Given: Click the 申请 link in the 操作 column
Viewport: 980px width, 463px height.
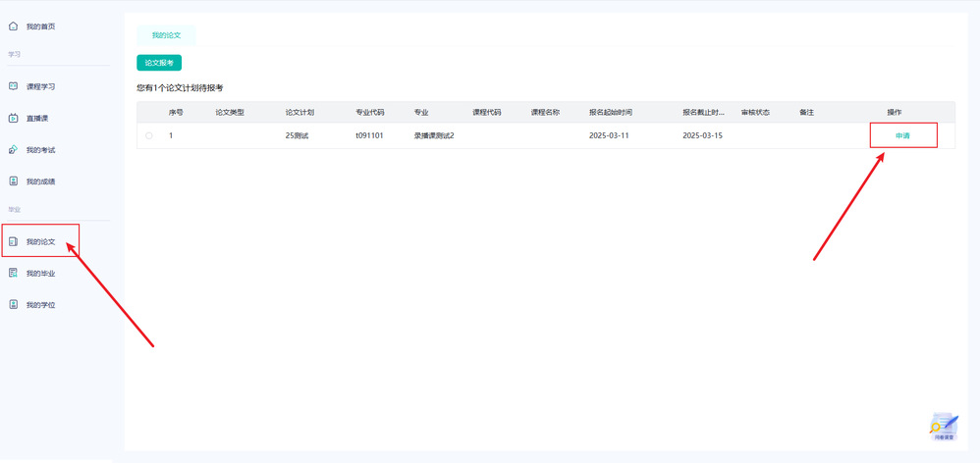Looking at the screenshot, I should (x=902, y=135).
